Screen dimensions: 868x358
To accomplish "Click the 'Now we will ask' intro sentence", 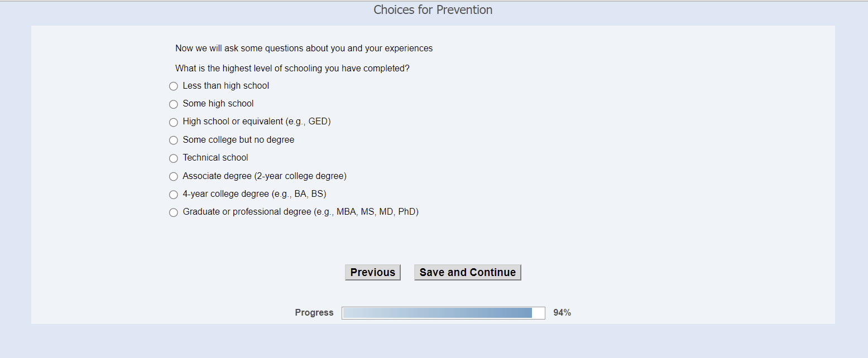I will pyautogui.click(x=304, y=49).
